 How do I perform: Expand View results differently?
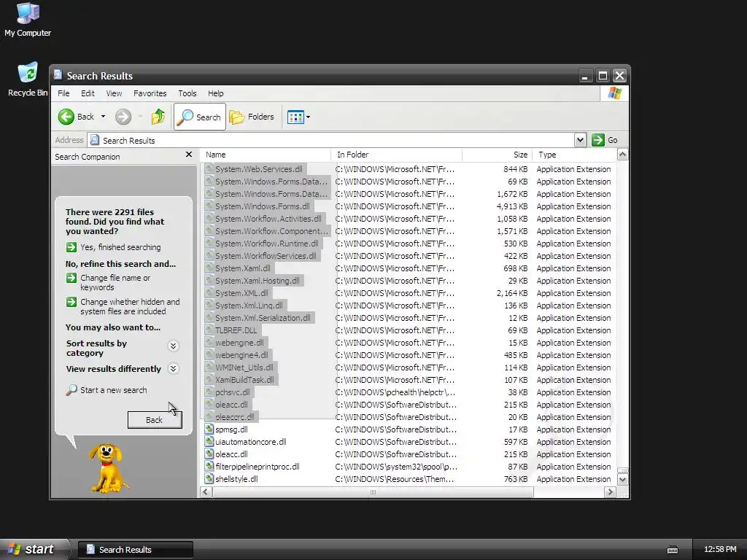click(174, 368)
